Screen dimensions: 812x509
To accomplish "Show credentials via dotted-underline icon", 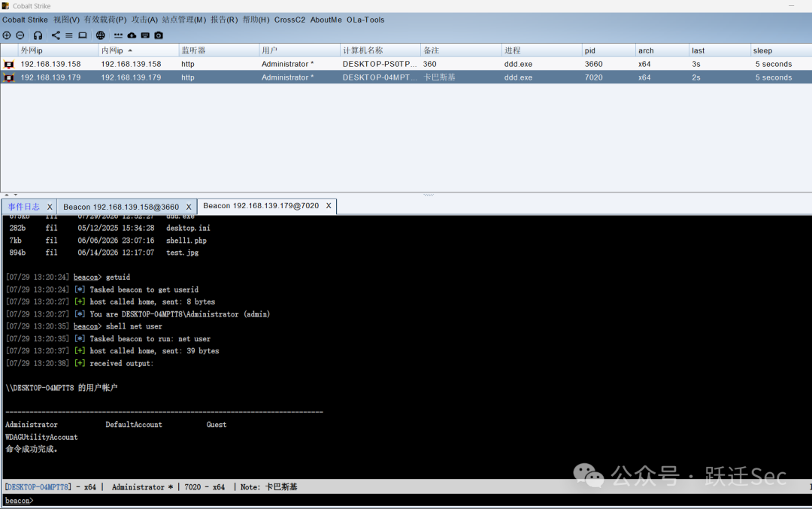I will [118, 35].
